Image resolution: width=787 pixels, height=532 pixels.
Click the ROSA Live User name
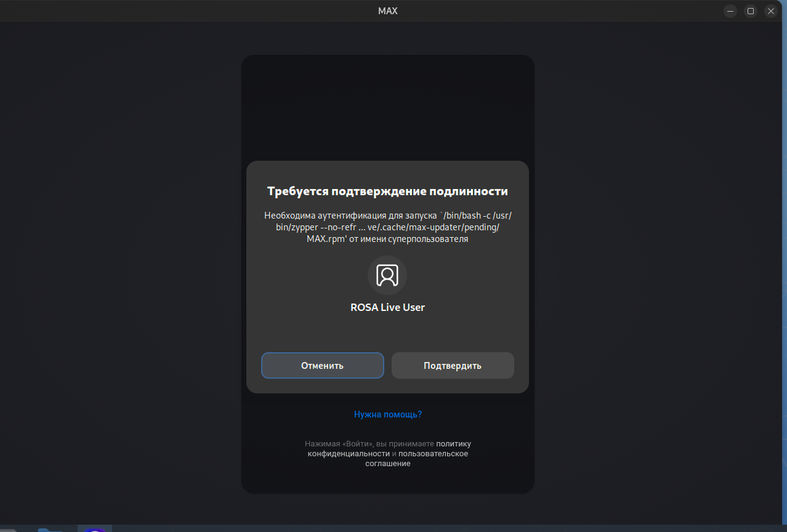tap(388, 307)
